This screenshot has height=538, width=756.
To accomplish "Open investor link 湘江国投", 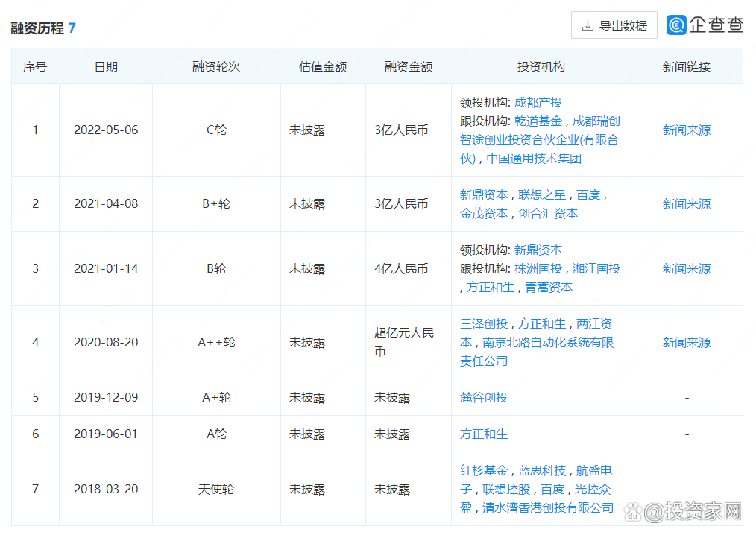I will 596,268.
